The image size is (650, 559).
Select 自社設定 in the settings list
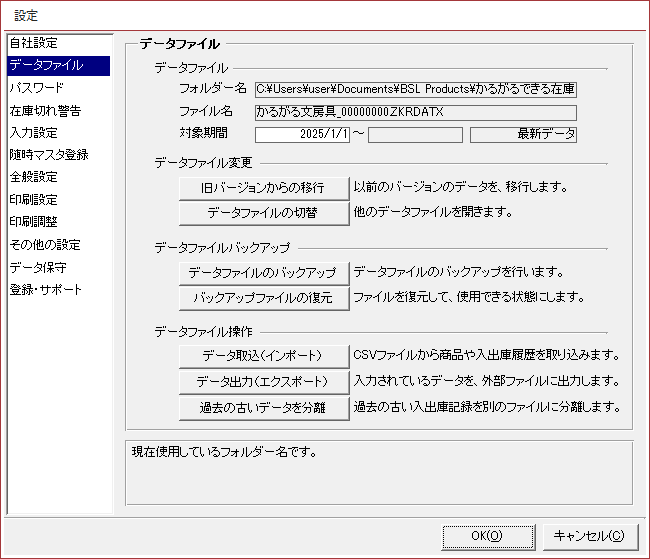(34, 43)
